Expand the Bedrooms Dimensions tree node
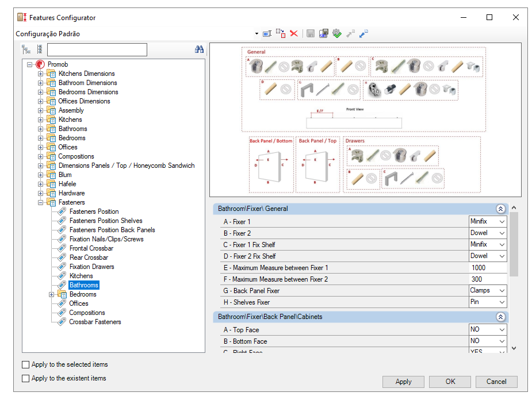Image resolution: width=532 pixels, height=396 pixels. pos(40,92)
